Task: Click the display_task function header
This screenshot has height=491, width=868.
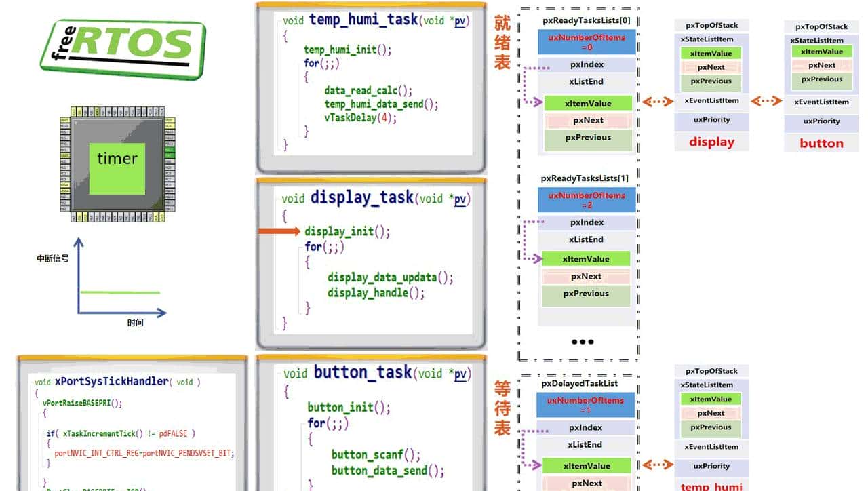Action: point(376,198)
